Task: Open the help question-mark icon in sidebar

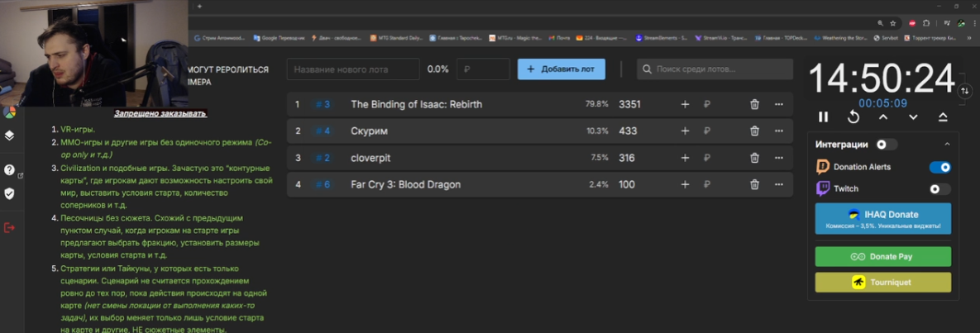Action: pyautogui.click(x=9, y=170)
